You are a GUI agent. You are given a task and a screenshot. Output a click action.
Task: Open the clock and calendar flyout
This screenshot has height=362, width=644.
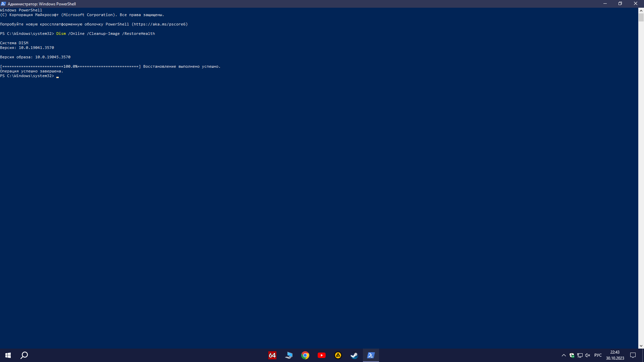point(615,355)
